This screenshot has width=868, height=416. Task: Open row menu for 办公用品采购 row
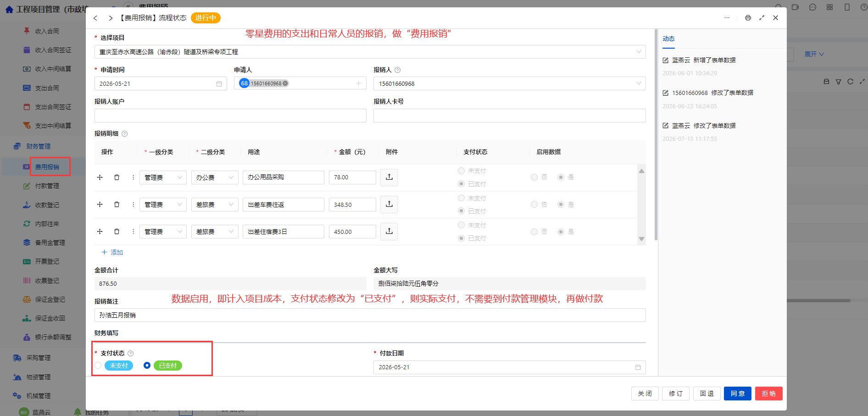tap(133, 177)
